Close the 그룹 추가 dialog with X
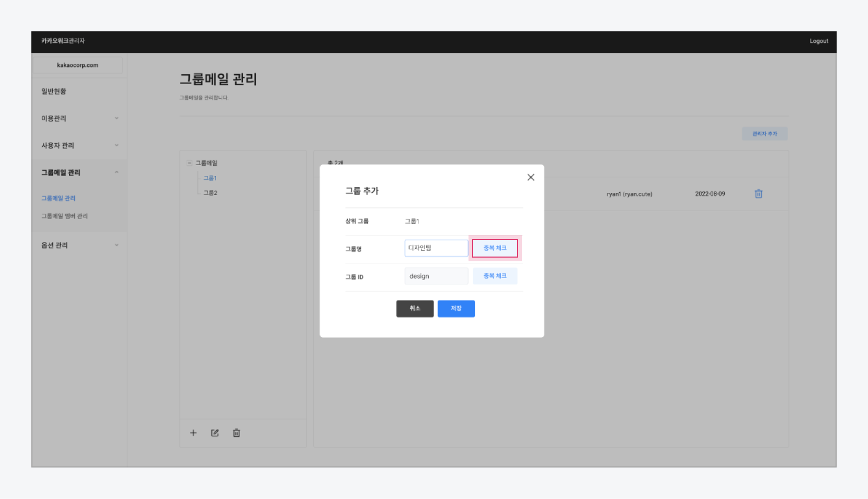The width and height of the screenshot is (868, 499). coord(531,178)
